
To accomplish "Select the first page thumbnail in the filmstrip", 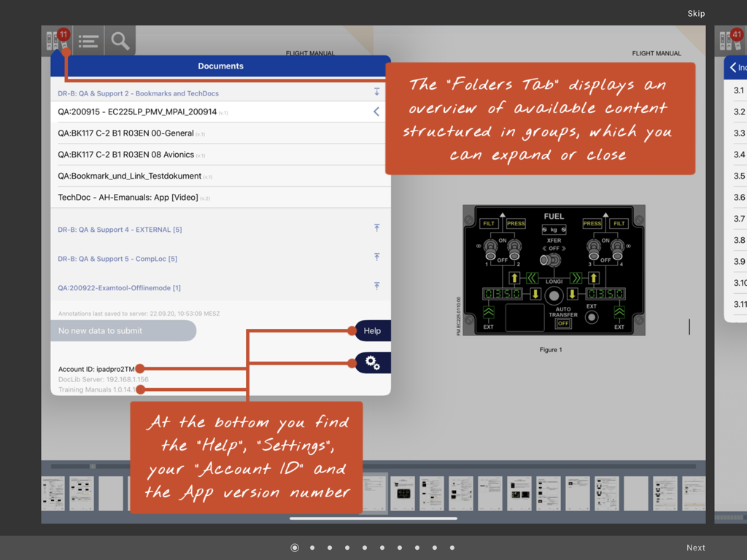I will point(53,493).
